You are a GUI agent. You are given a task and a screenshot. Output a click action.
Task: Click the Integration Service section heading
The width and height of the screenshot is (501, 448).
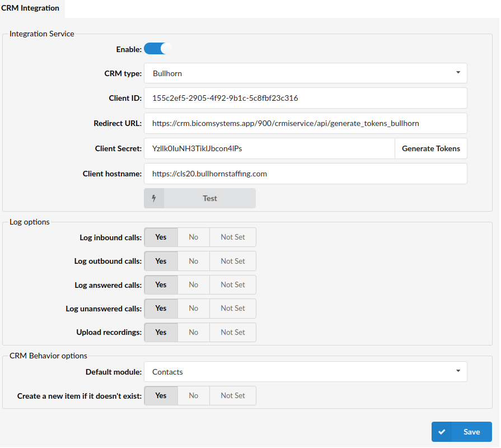[42, 34]
